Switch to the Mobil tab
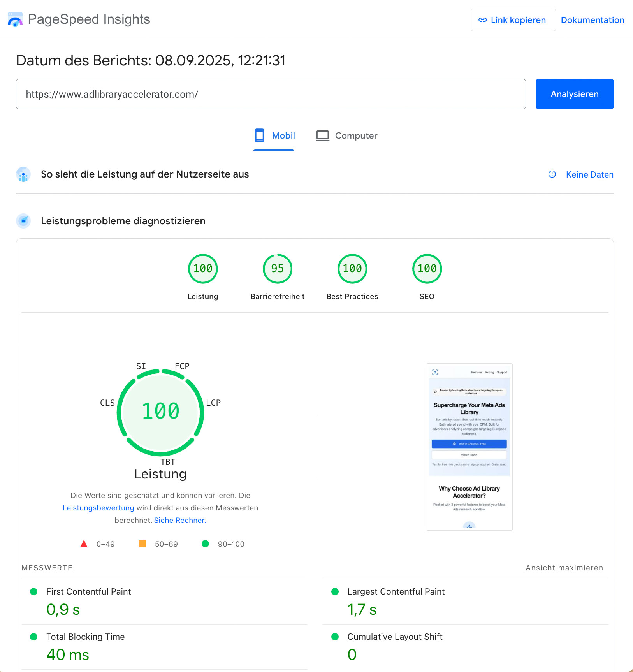Image resolution: width=633 pixels, height=672 pixels. [x=274, y=136]
